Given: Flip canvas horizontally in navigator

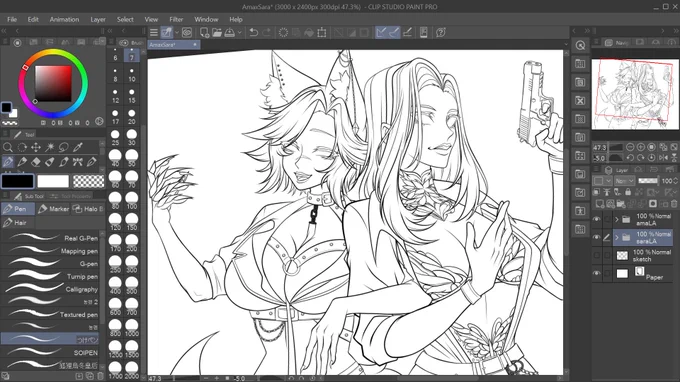Looking at the screenshot, I should (x=663, y=158).
